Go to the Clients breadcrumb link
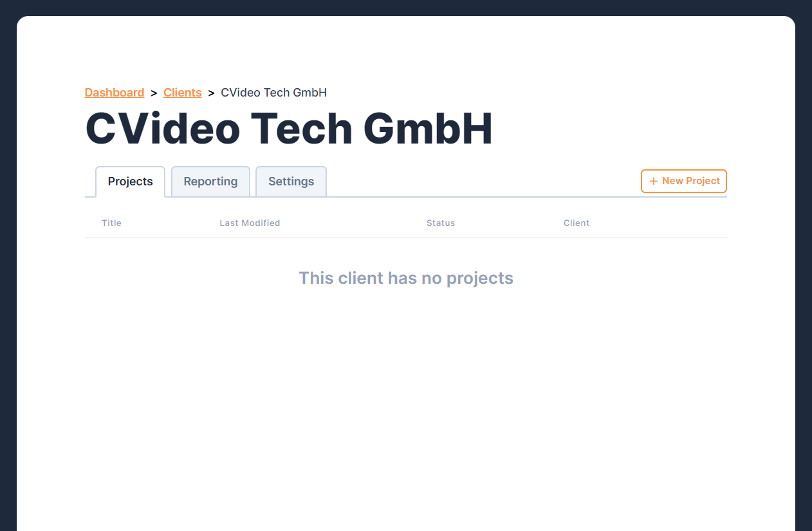This screenshot has height=531, width=812. (x=183, y=93)
